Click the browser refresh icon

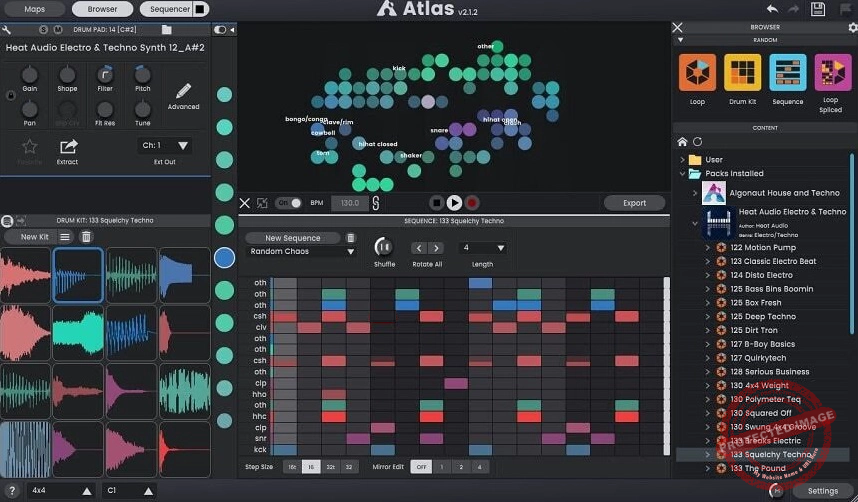(698, 142)
